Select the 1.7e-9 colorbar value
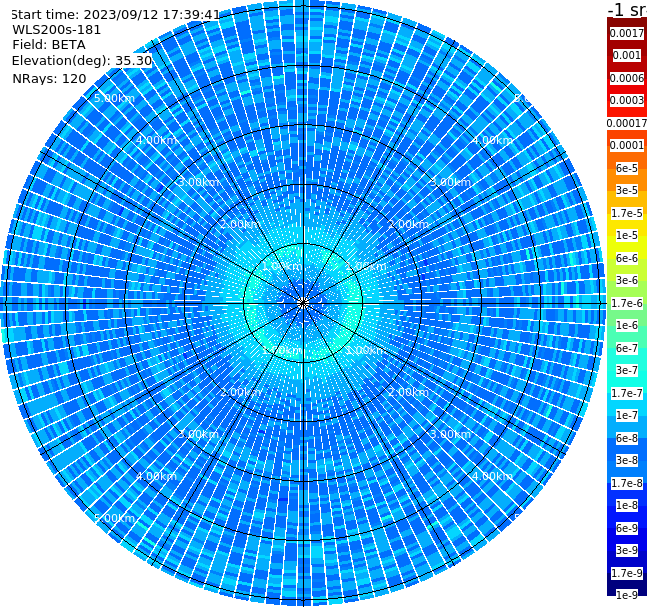 627,573
